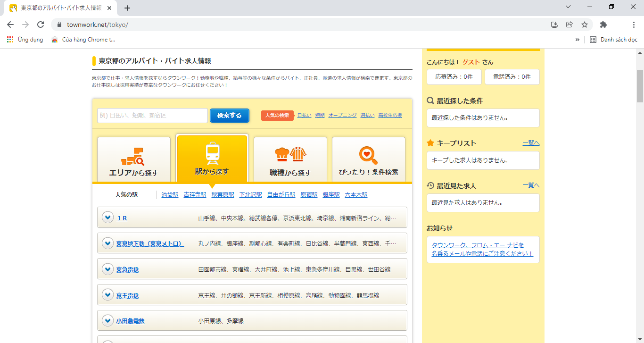
Task: Open the 池袋駅 popular station link
Action: point(170,194)
